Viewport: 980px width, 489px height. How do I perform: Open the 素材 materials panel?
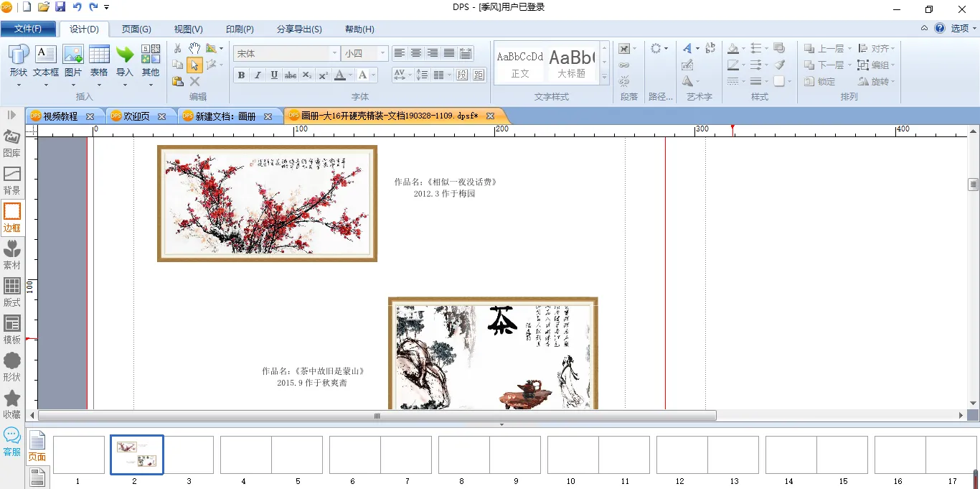12,255
